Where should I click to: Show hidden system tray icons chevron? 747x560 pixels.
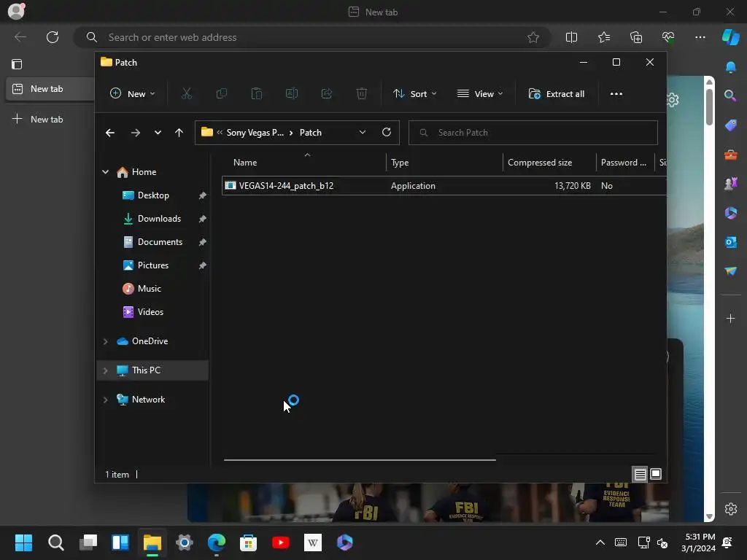(x=600, y=542)
